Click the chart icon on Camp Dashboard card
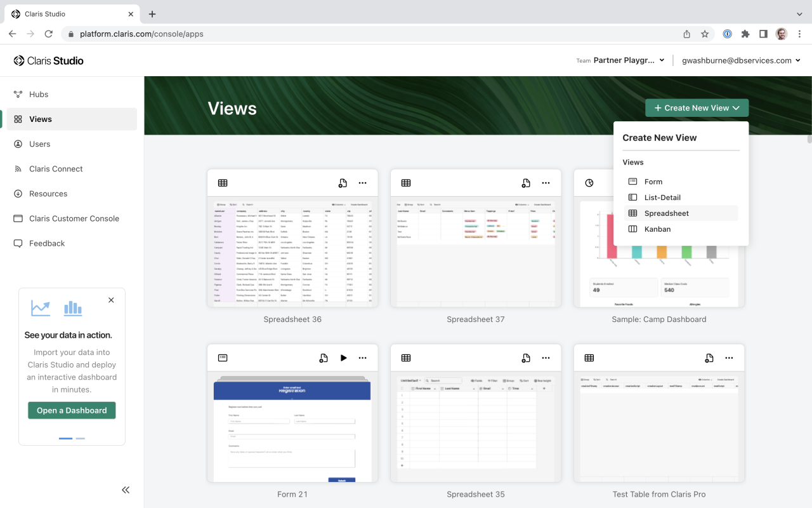The height and width of the screenshot is (508, 812). pyautogui.click(x=589, y=183)
